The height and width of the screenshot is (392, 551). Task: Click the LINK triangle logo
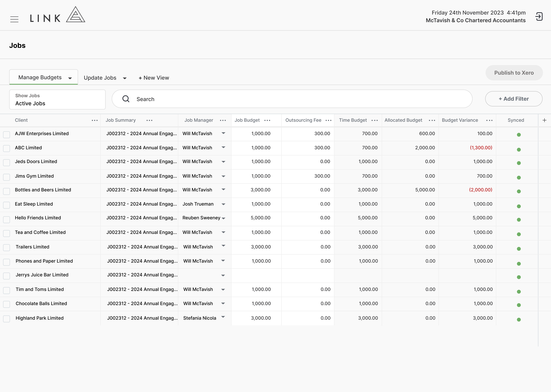(76, 15)
